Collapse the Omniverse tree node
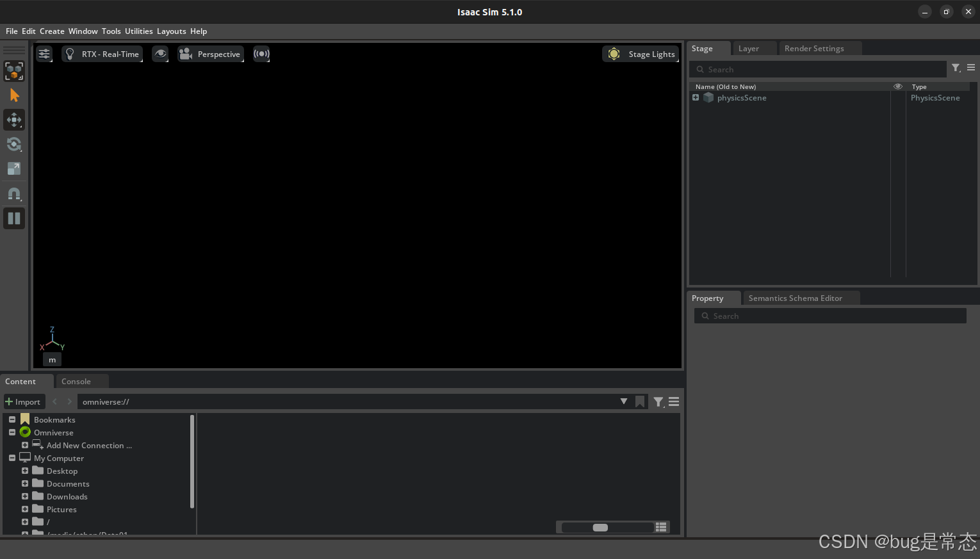The height and width of the screenshot is (559, 980). pos(12,432)
